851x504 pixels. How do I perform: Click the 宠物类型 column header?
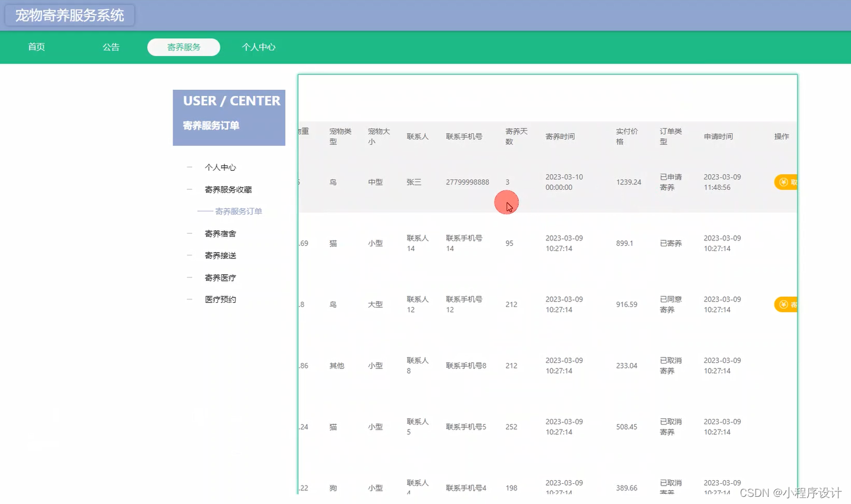(x=340, y=136)
